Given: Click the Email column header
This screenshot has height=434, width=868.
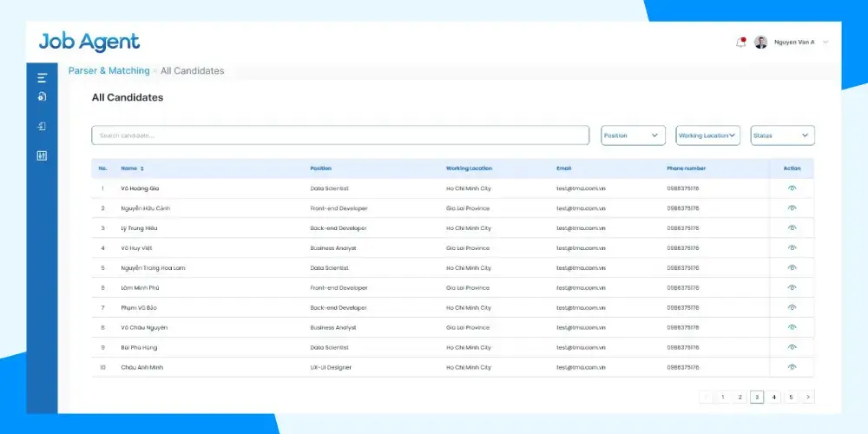Looking at the screenshot, I should tap(563, 168).
